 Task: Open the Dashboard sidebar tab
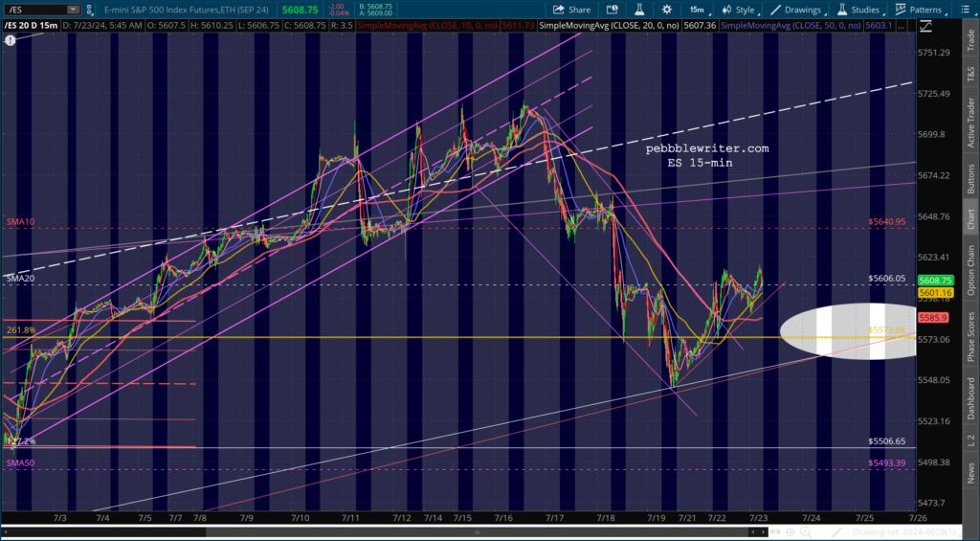point(971,397)
